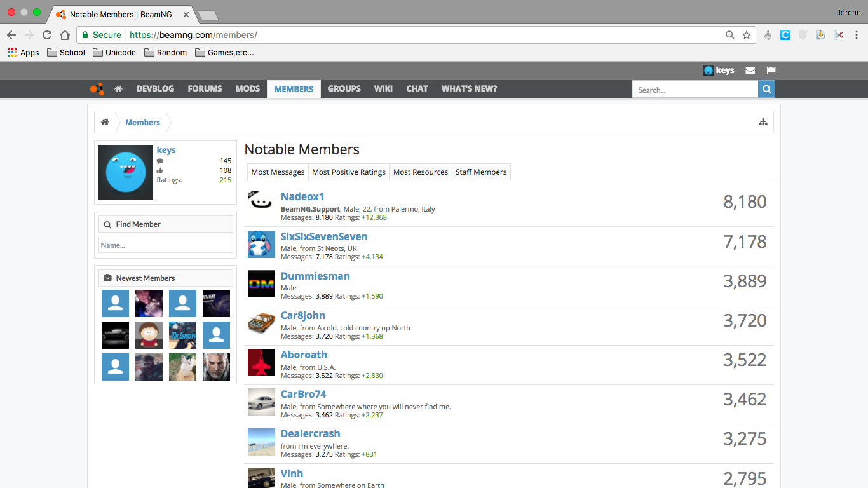
Task: Open SixSixSevenSeven profile link
Action: (x=324, y=236)
